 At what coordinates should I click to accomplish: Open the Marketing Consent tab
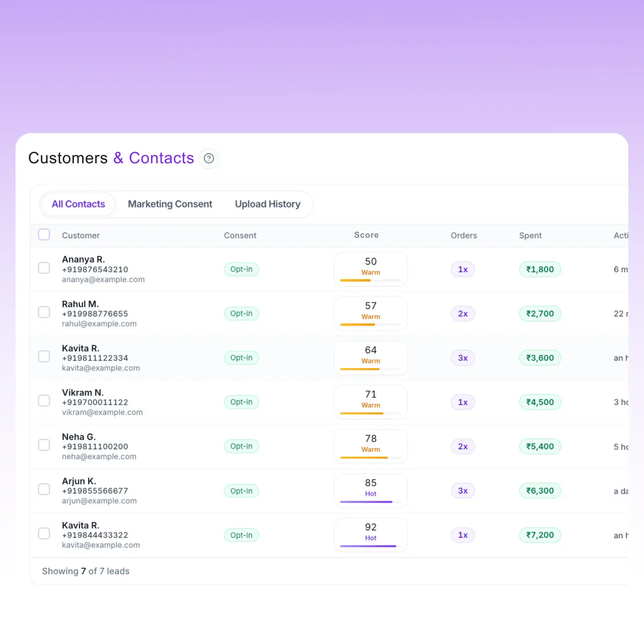coord(170,204)
